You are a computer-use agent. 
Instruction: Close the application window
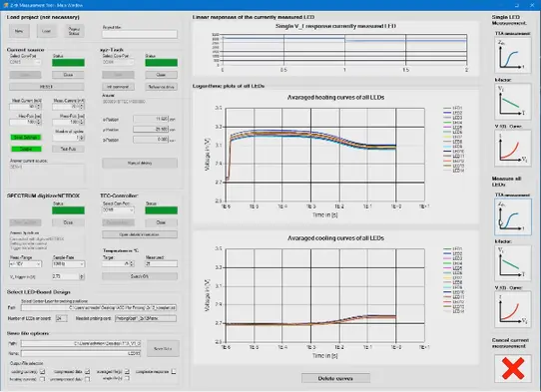tap(532, 5)
